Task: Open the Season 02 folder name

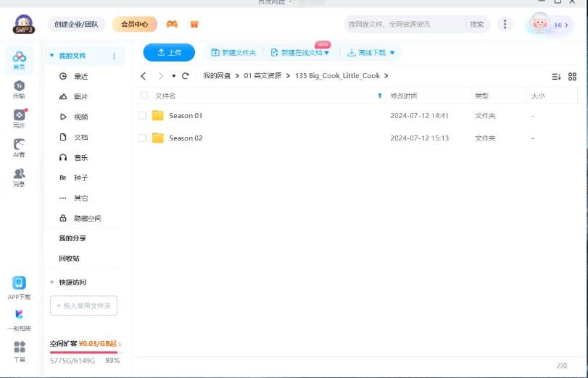Action: click(x=186, y=138)
